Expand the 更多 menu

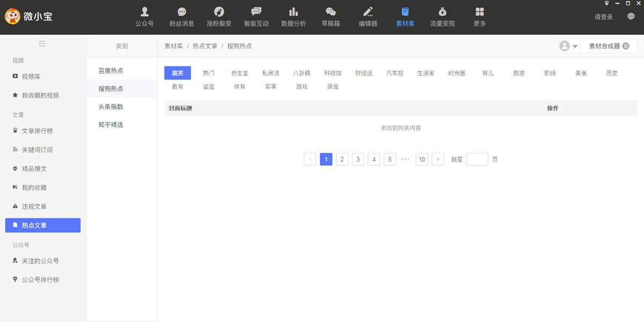click(x=478, y=16)
